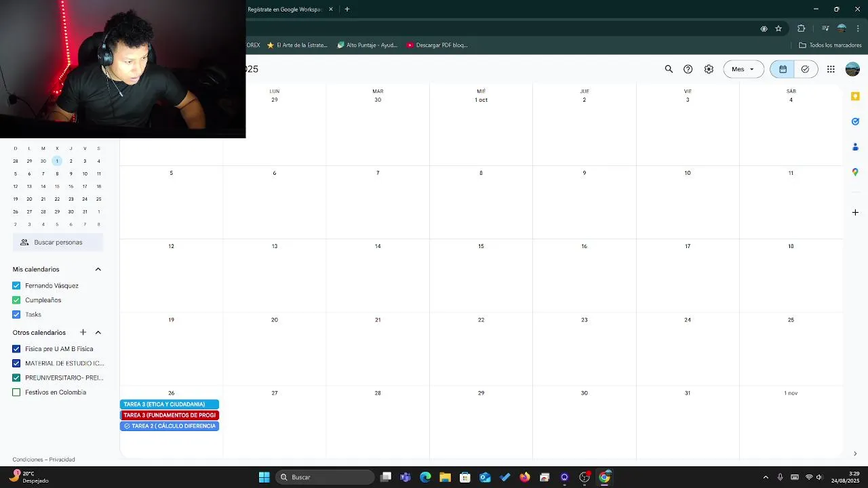Open File Explorer from taskbar
Screen dimensions: 868x488
tap(445, 477)
